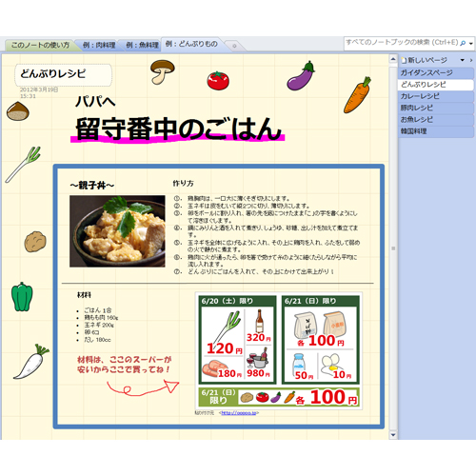Select the 例：どんぶりもの tab
Viewport: 476px width, 476px height.
coord(191,44)
